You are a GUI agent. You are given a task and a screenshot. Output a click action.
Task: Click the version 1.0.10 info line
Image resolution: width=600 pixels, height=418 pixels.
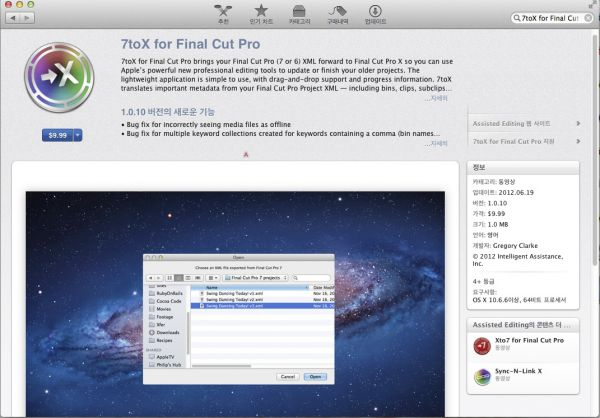[x=490, y=203]
